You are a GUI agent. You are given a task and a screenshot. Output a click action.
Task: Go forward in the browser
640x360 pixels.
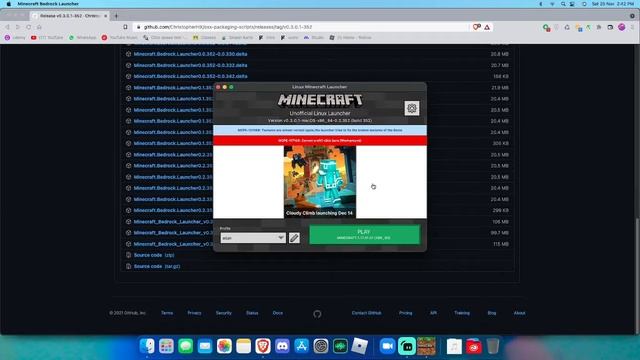point(18,27)
